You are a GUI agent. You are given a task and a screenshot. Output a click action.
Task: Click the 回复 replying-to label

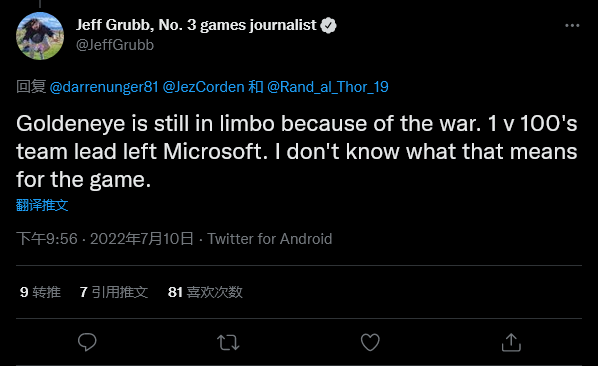(31, 87)
